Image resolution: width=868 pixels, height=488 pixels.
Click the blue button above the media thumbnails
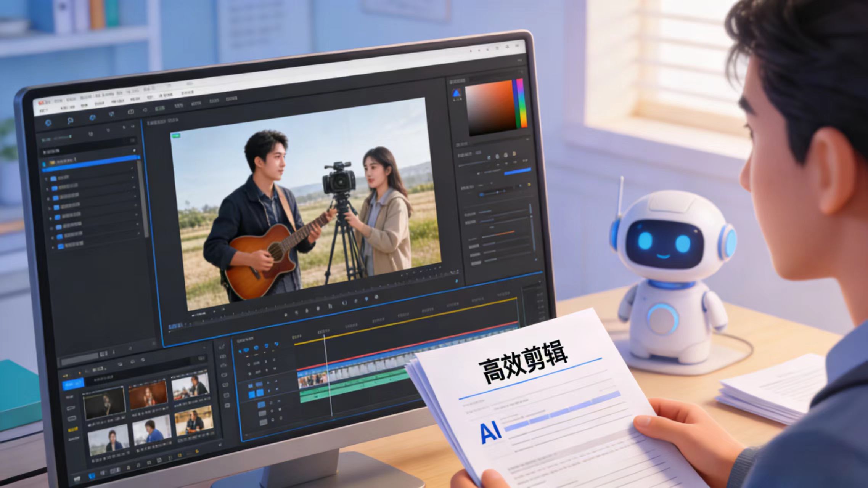click(73, 385)
